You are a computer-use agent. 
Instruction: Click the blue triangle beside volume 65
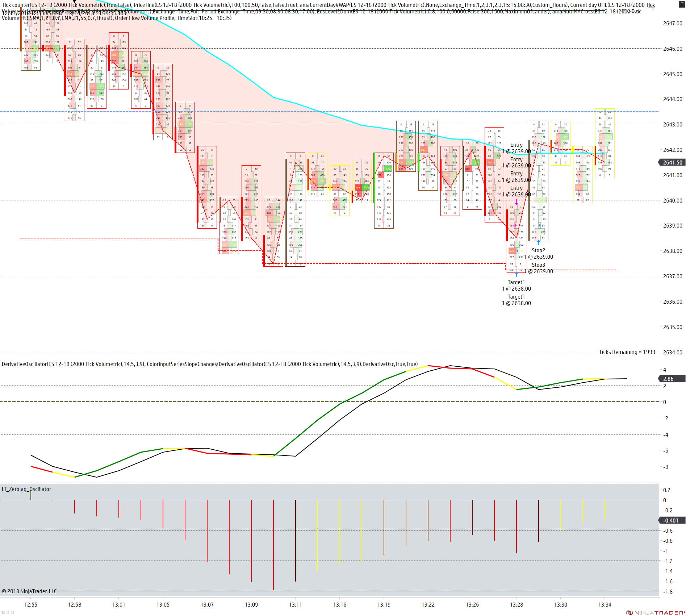(x=539, y=225)
